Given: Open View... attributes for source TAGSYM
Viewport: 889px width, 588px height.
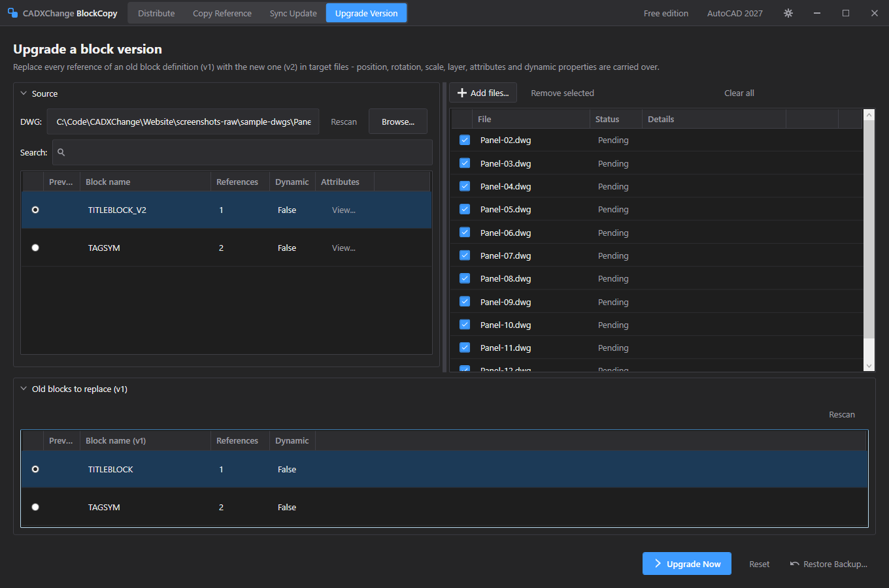Looking at the screenshot, I should (344, 248).
